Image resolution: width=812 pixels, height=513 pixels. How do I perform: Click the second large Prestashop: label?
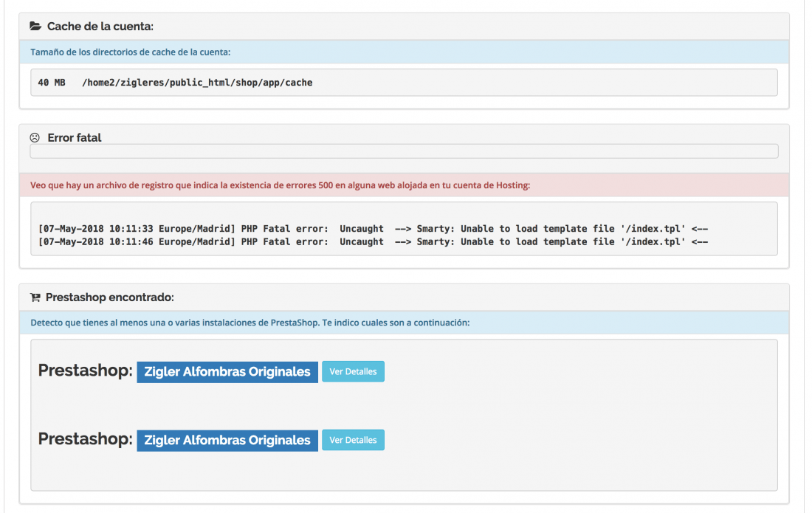(86, 439)
